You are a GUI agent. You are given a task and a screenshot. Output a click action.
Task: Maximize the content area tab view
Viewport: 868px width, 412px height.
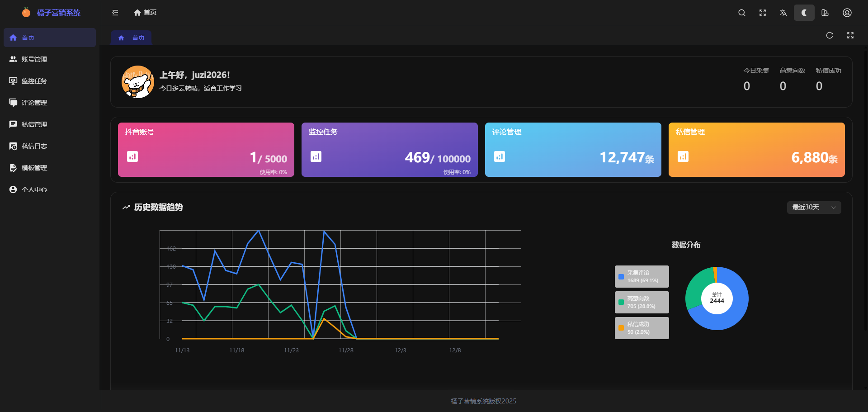[x=850, y=35]
